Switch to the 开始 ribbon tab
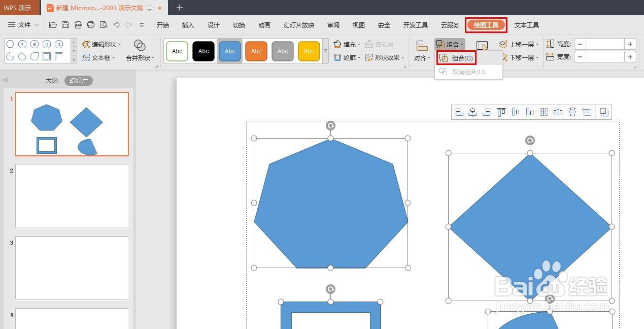The image size is (644, 329). [x=162, y=25]
